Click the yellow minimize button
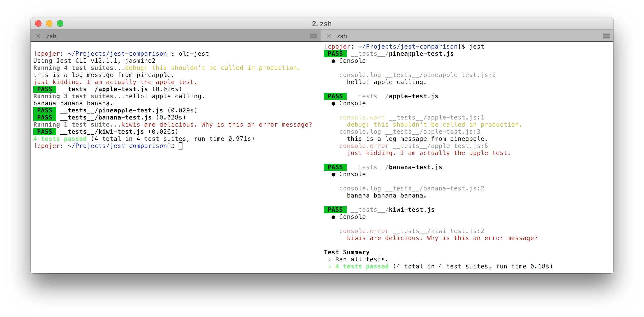Viewport: 644px width, 317px height. (x=49, y=24)
